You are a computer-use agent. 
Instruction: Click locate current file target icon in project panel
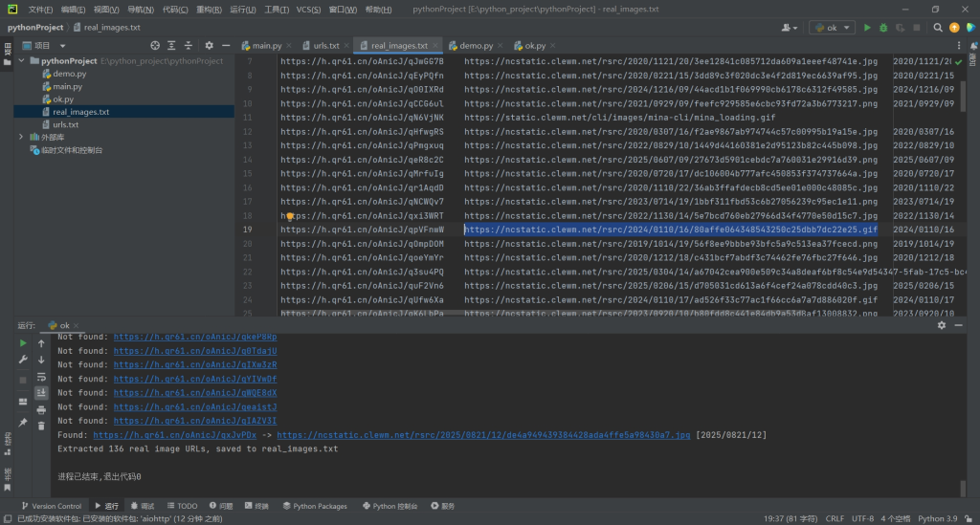(x=155, y=45)
